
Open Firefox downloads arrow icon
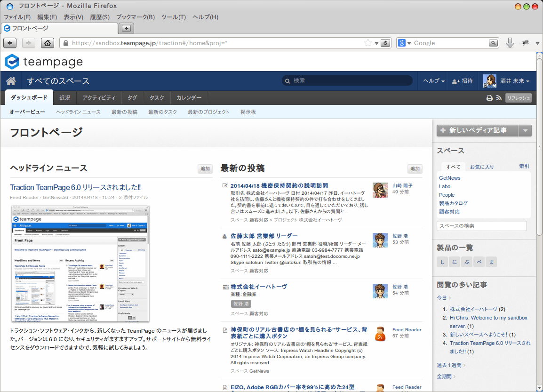point(510,43)
